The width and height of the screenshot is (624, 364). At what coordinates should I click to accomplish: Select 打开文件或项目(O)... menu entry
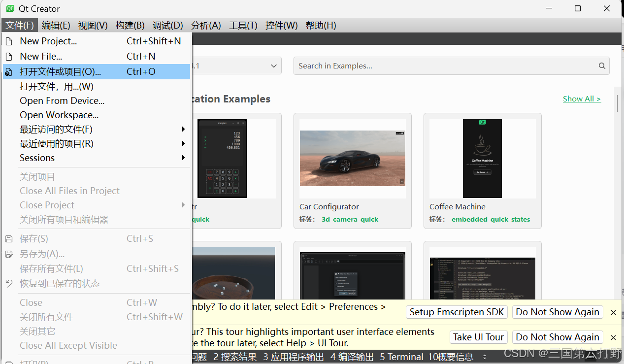coord(97,72)
